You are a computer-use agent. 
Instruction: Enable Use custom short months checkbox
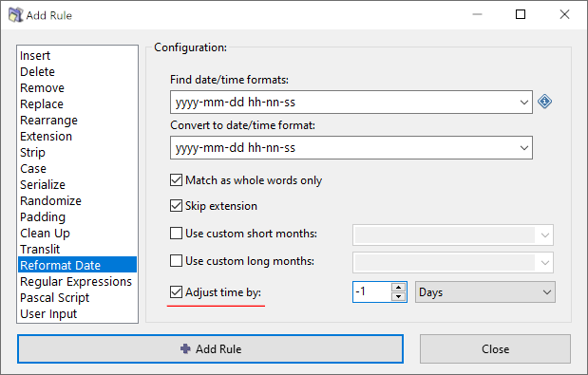(176, 234)
